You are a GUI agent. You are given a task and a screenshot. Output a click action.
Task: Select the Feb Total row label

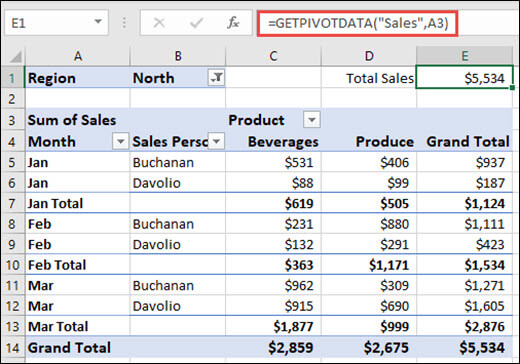(78, 265)
